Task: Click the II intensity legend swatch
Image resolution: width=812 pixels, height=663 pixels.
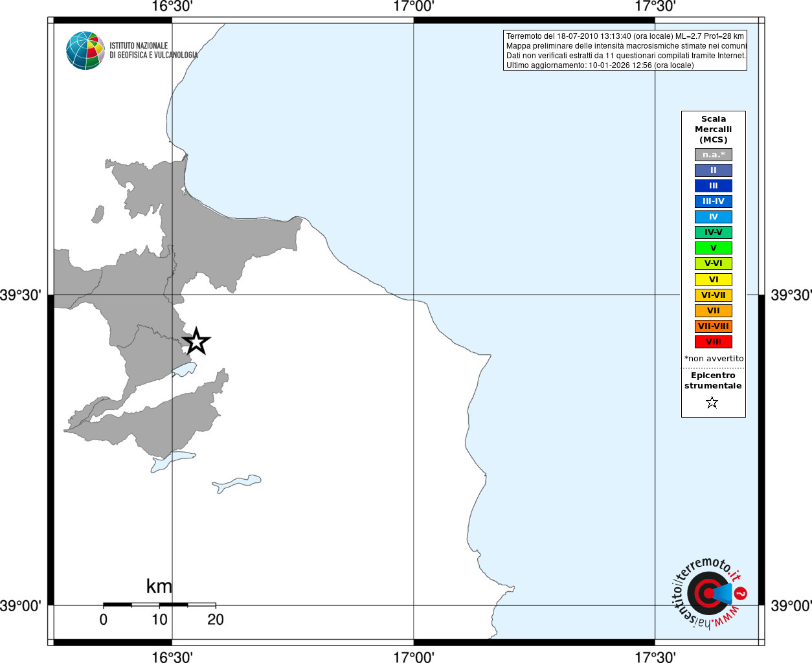Action: coord(713,170)
